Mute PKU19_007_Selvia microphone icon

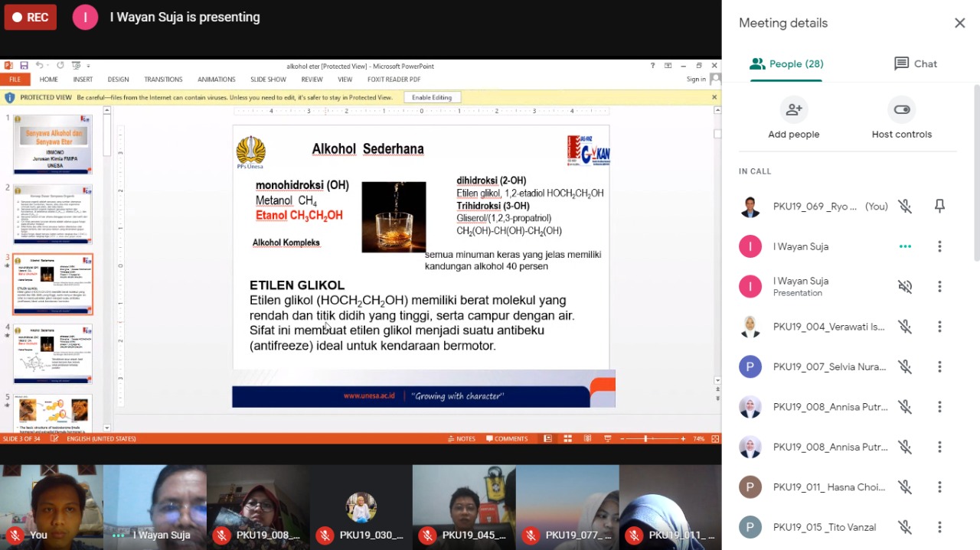click(905, 367)
